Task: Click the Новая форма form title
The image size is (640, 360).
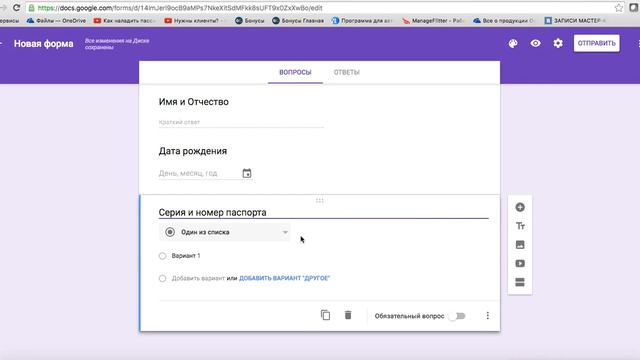Action: point(44,44)
